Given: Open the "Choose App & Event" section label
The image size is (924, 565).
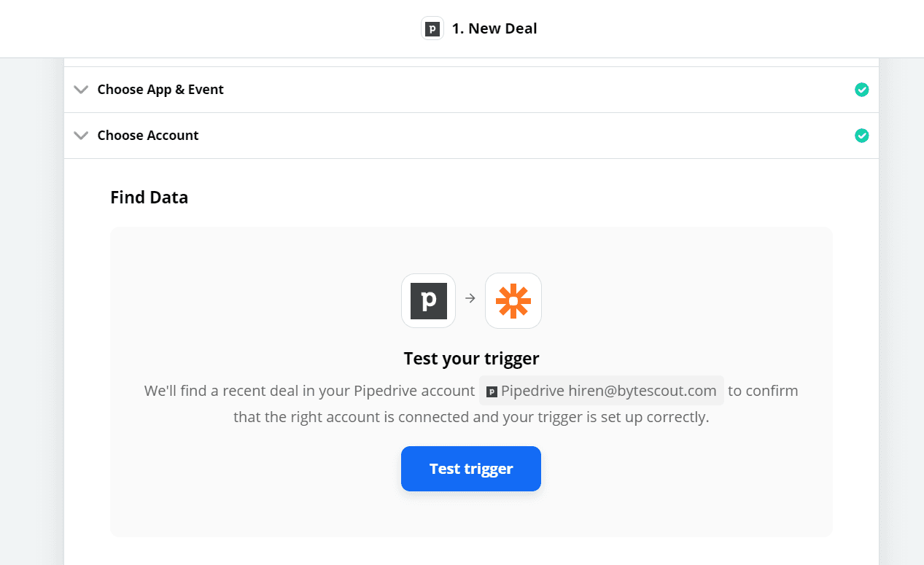Looking at the screenshot, I should point(160,90).
